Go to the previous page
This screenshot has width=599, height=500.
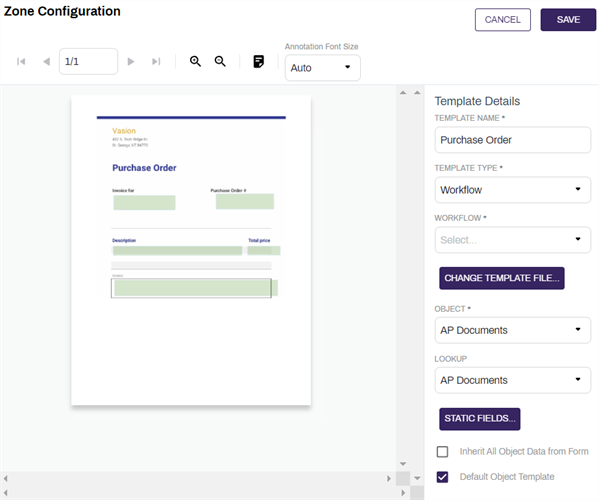pos(47,61)
